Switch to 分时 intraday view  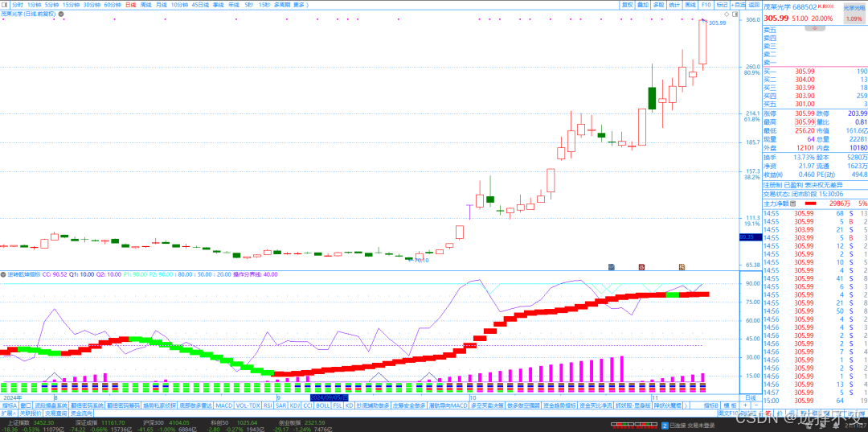pos(18,5)
